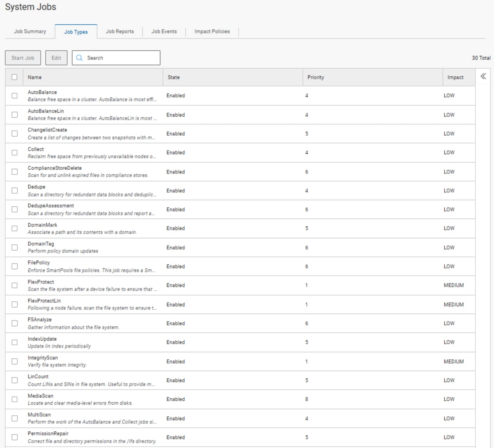Go to the Job Events tab
Viewport: 494px width, 448px height.
click(x=164, y=31)
